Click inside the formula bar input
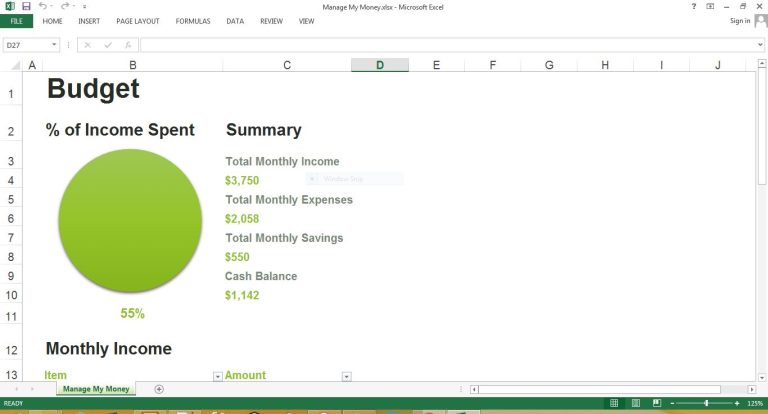This screenshot has width=768, height=414. tap(448, 45)
